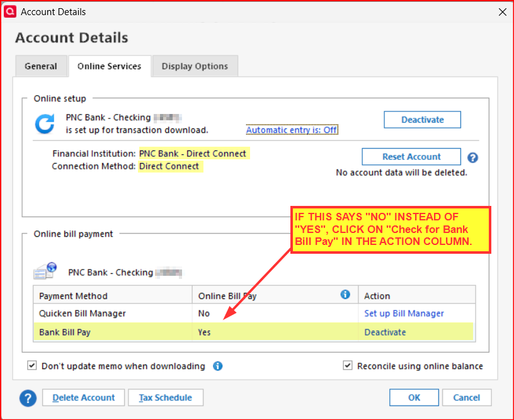Switch to the General tab
Viewport: 514px width, 420px height.
point(41,66)
